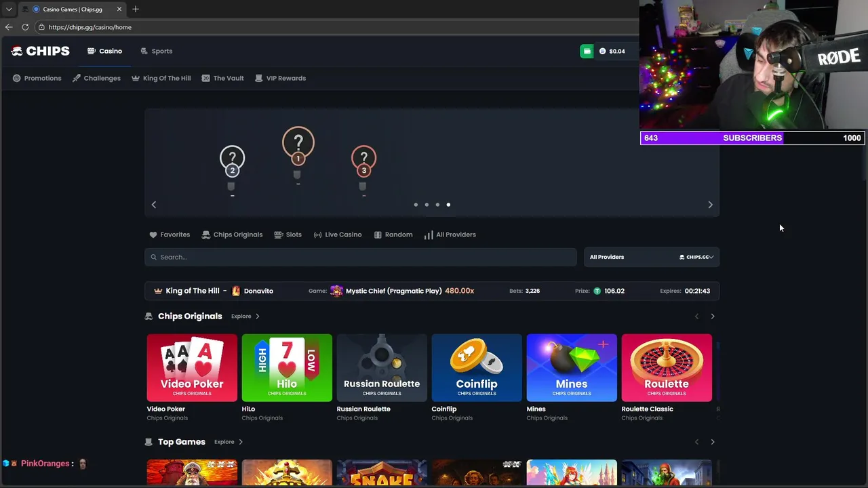Click Video Poker title text

click(x=166, y=409)
